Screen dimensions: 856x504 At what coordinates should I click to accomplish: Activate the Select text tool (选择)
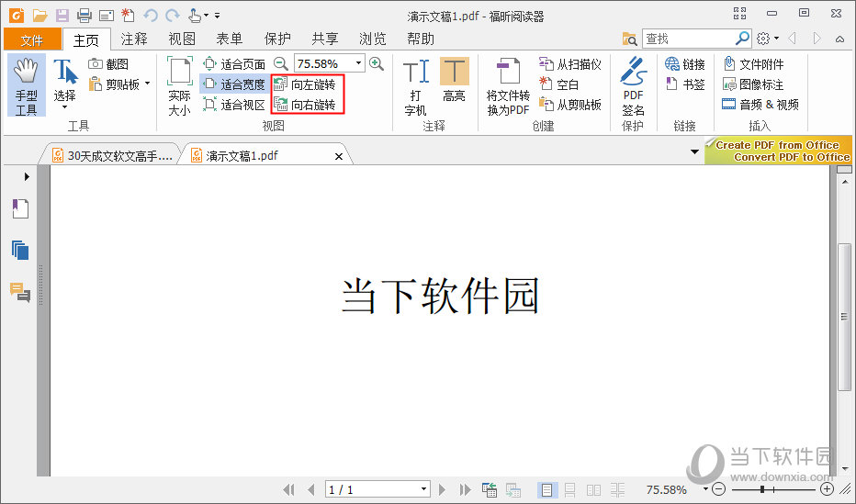point(64,82)
